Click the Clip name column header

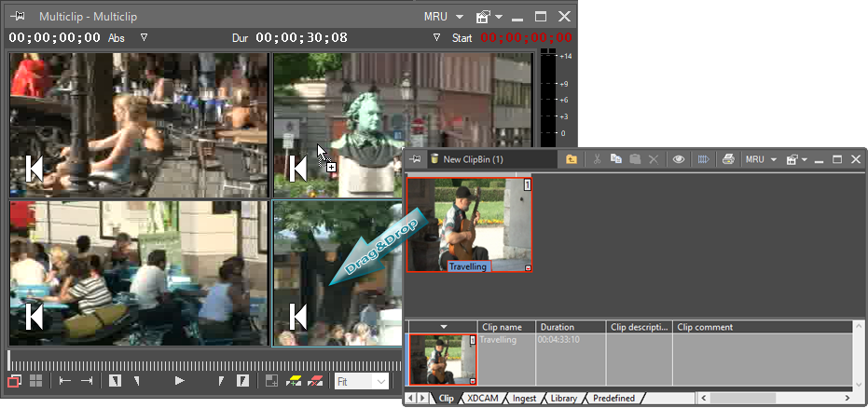(508, 327)
